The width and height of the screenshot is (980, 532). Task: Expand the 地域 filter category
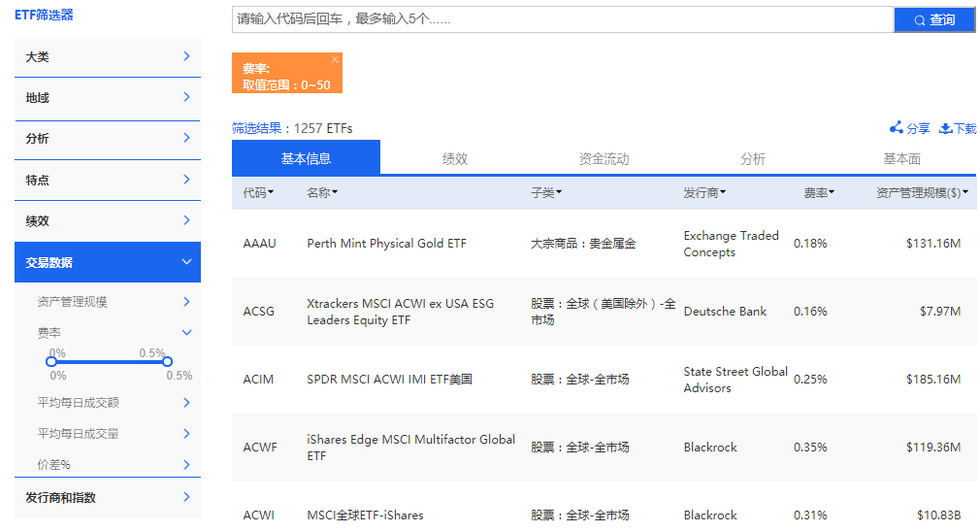point(108,98)
